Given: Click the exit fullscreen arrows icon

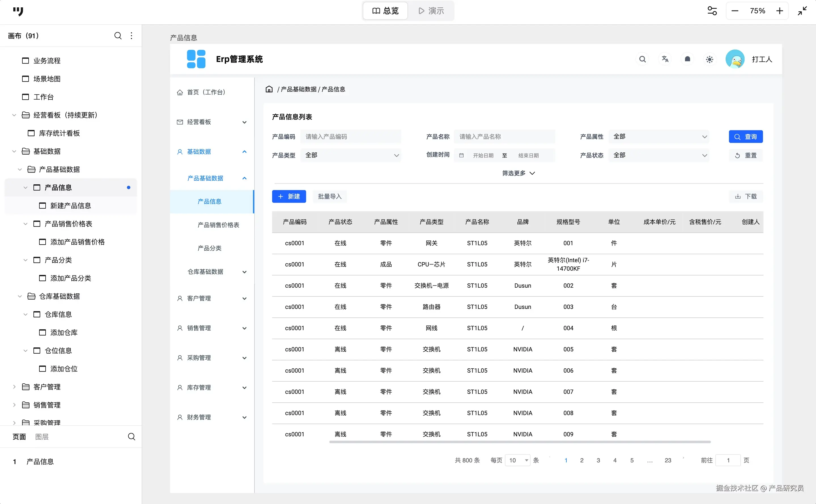Looking at the screenshot, I should [x=802, y=11].
